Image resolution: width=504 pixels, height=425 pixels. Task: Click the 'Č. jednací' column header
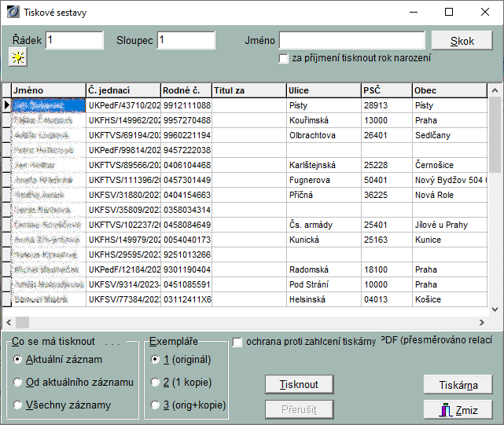tap(123, 90)
